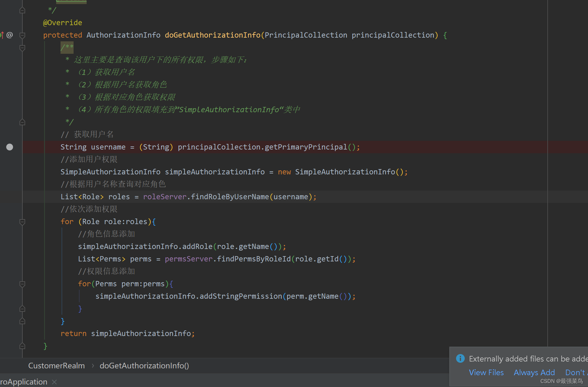The image size is (588, 387).
Task: Close the roApplication run tab
Action: coord(54,382)
